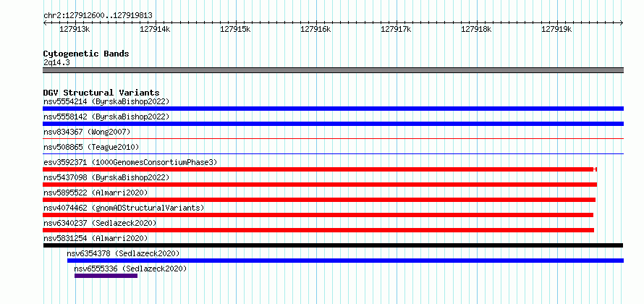Viewport: 644px width, 304px height.
Task: Select red bar under nsv5895522
Action: pyautogui.click(x=319, y=200)
